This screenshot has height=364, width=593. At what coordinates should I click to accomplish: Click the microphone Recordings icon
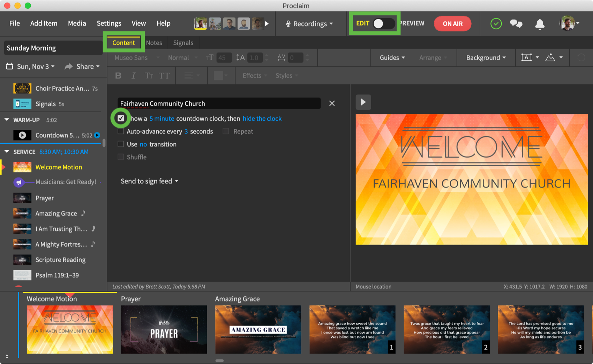[288, 24]
